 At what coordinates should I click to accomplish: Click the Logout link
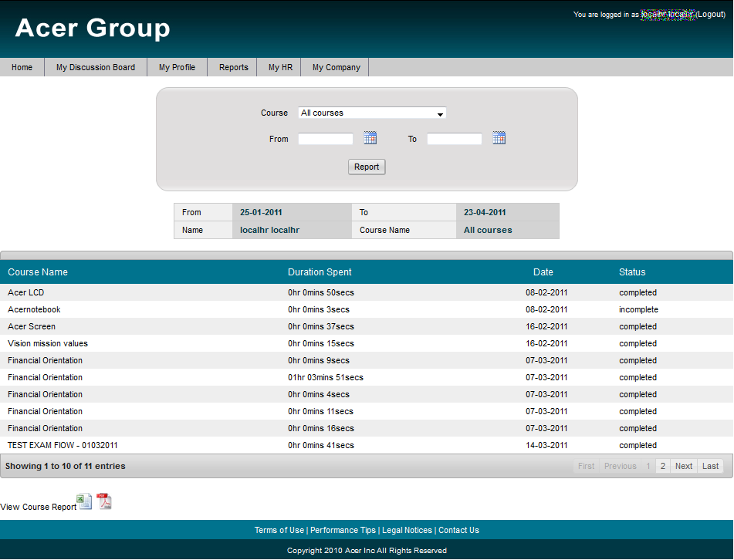(711, 15)
